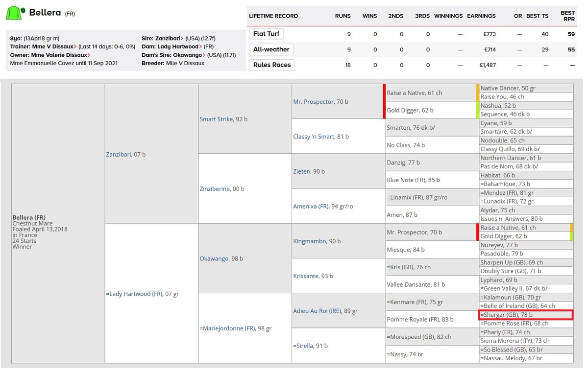
Task: Select Gold Digger, 62 b under Smart Strike
Action: click(432, 110)
